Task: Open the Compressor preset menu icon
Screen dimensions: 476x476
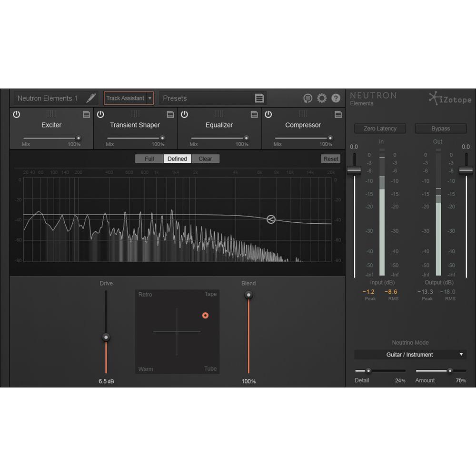Action: (338, 114)
